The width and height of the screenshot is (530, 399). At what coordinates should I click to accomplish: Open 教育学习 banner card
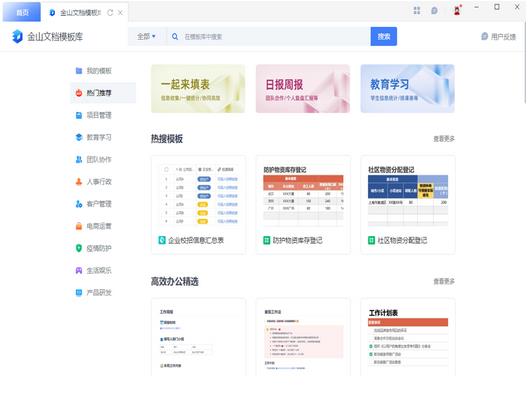pyautogui.click(x=408, y=89)
